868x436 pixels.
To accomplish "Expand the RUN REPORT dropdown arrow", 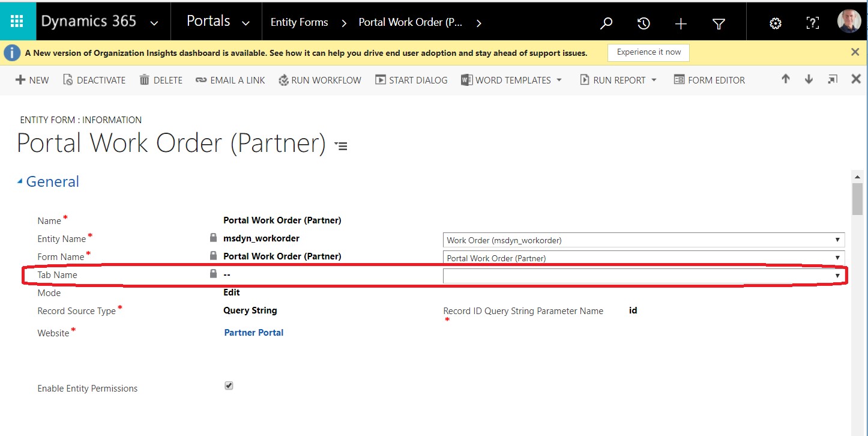I will 654,80.
